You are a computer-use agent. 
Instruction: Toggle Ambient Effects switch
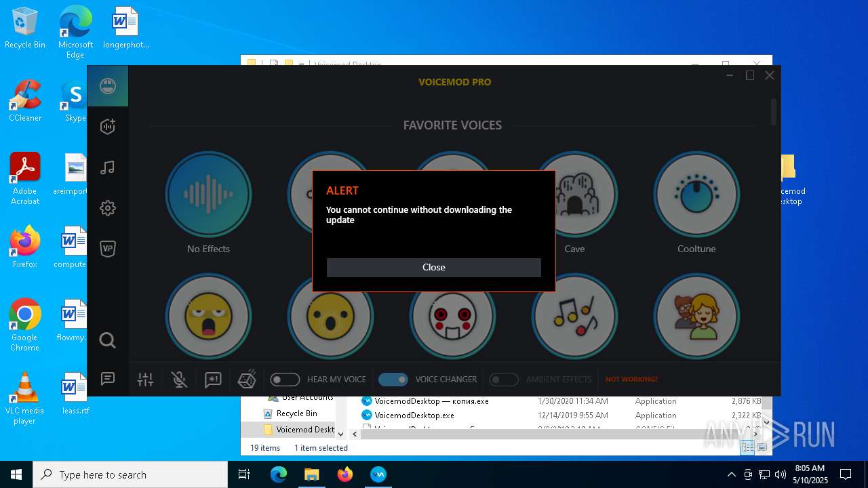(x=504, y=380)
